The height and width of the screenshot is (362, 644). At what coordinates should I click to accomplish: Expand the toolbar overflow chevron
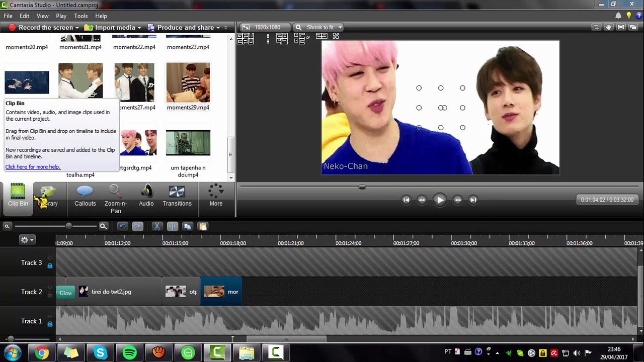225,28
